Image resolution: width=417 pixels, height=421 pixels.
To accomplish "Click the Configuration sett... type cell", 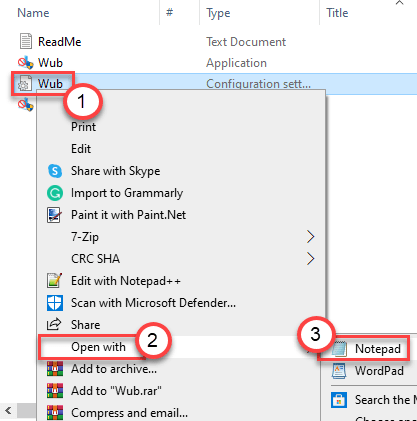I will pos(258,84).
